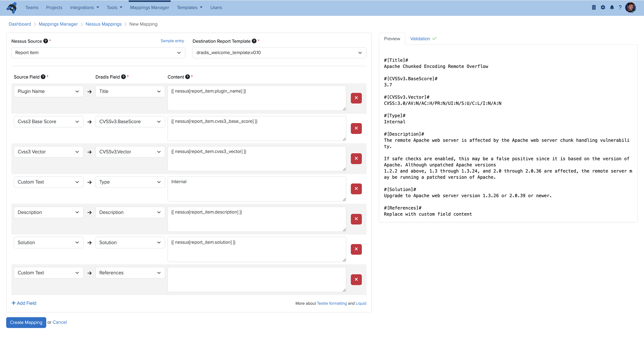Show help for Destination Report Template
The height and width of the screenshot is (337, 644).
[x=254, y=41]
